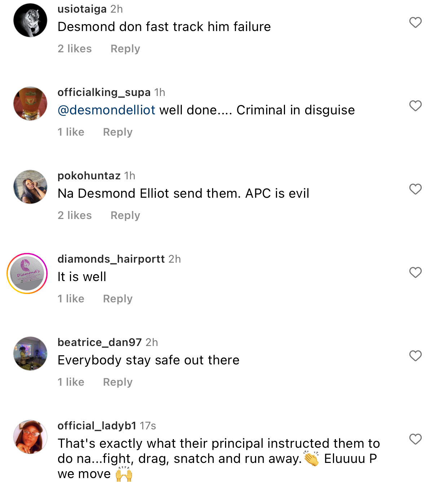View diamonds_hairportt's story ring avatar
This screenshot has width=448, height=486.
tap(27, 273)
